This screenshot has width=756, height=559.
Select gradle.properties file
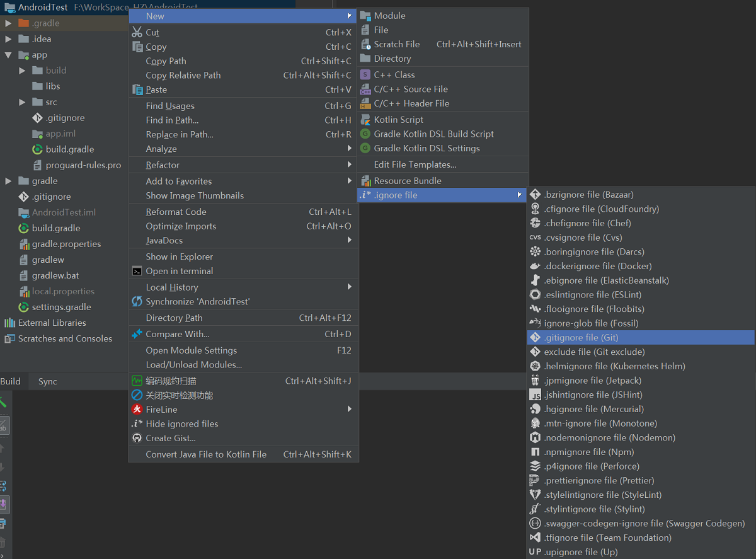(x=66, y=244)
